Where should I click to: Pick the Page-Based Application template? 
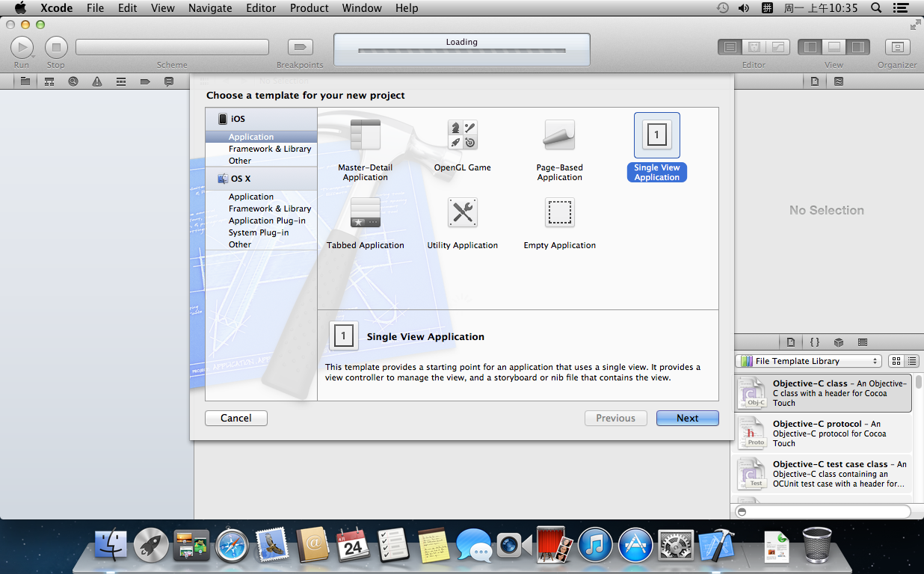[559, 135]
